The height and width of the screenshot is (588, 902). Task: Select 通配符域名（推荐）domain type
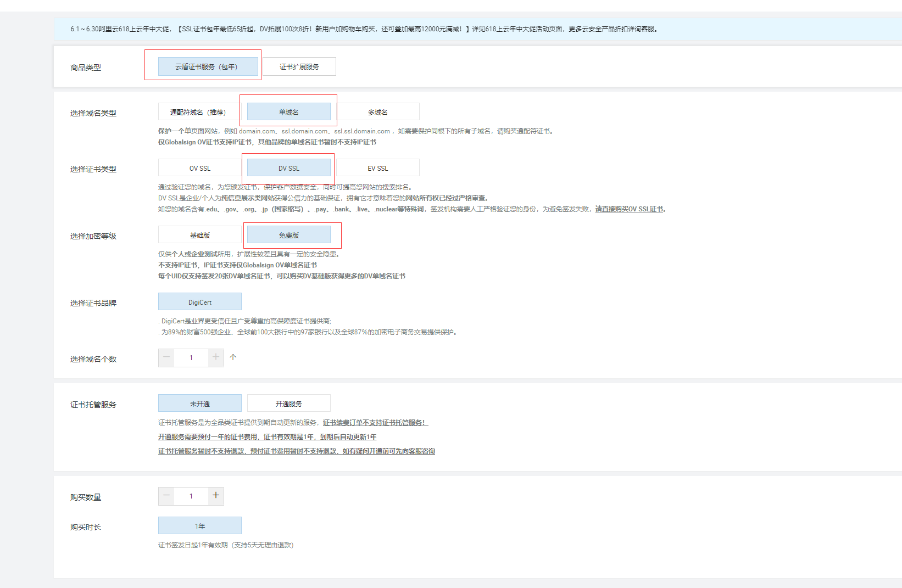pos(198,111)
